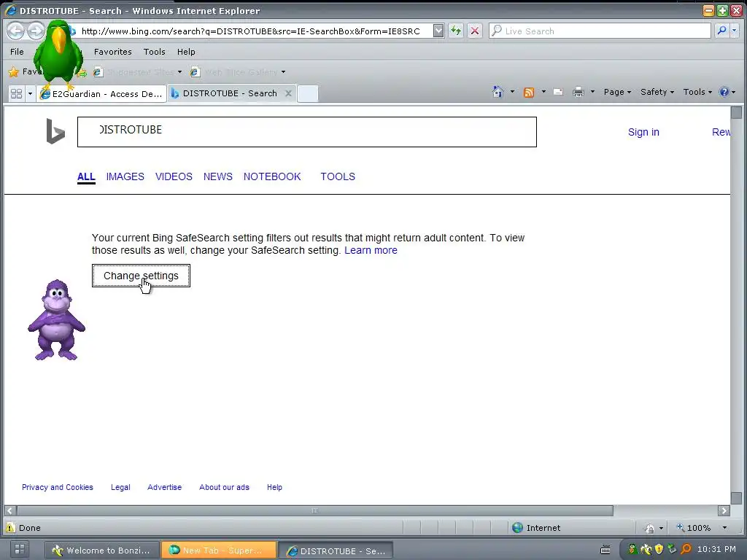Viewport: 747px width, 560px height.
Task: Switch to VIDEOS results
Action: [174, 176]
